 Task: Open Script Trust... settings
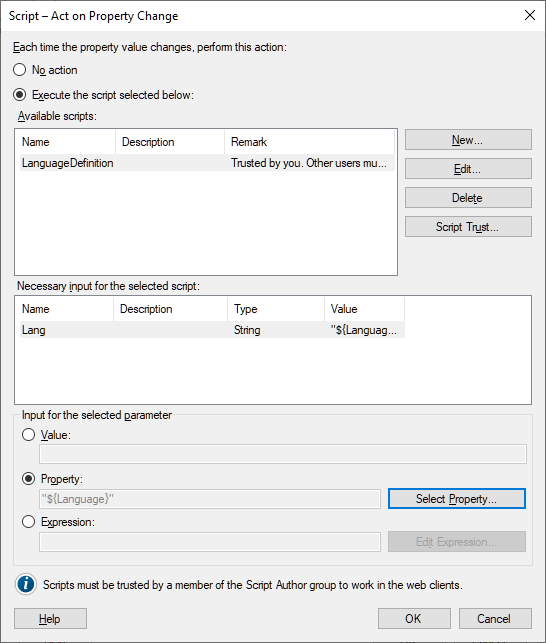click(x=468, y=226)
